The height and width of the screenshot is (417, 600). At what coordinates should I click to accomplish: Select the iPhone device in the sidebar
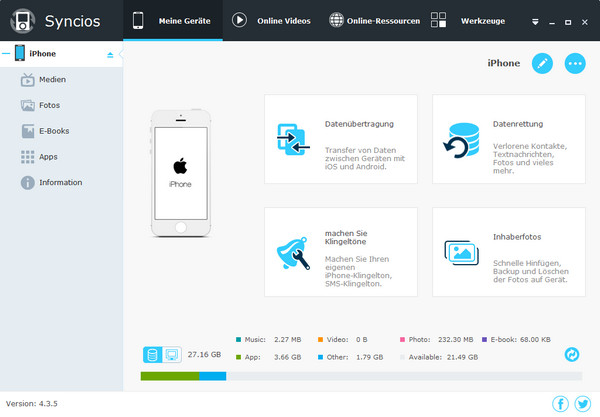(x=61, y=54)
